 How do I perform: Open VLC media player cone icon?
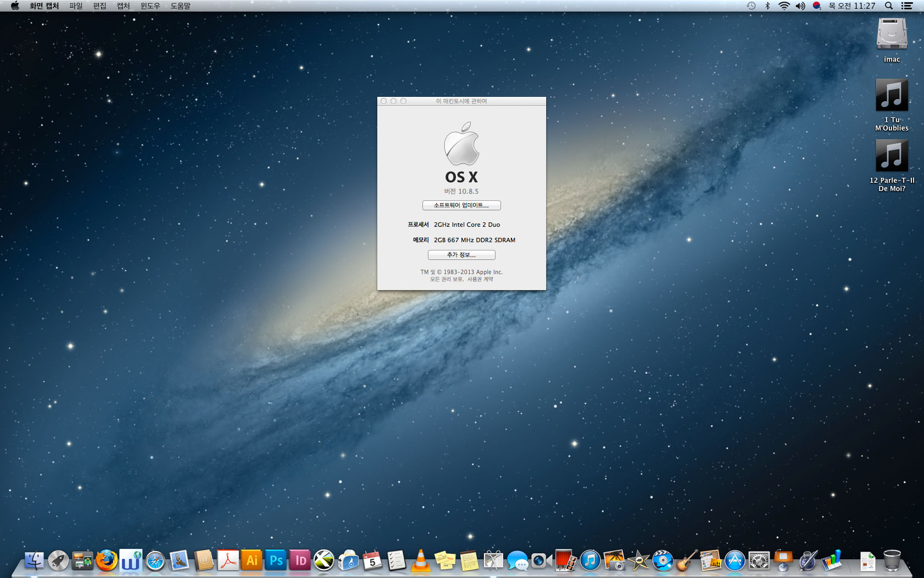(x=421, y=560)
